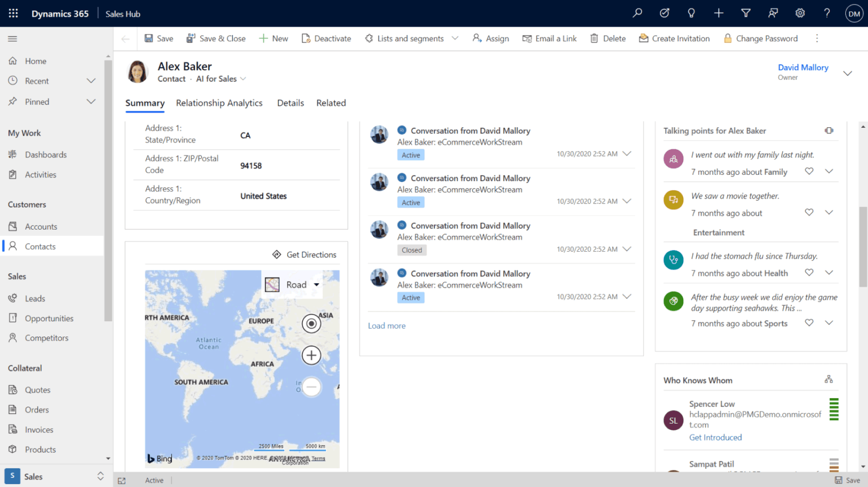Click Get Introduced for Spencer Low
The width and height of the screenshot is (868, 487).
tap(715, 437)
